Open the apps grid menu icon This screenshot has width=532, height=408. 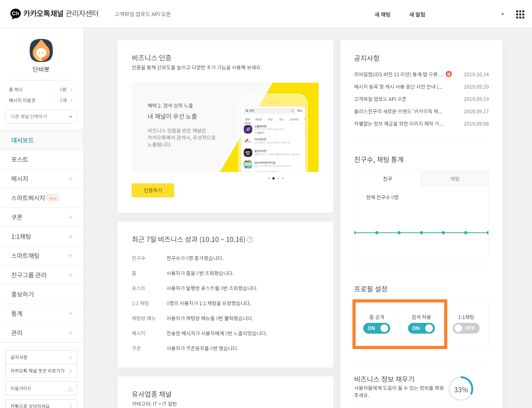coord(520,14)
